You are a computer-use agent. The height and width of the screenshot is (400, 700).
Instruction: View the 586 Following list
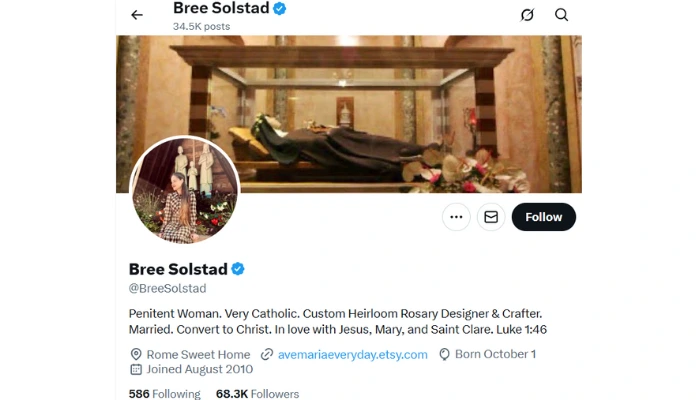click(x=165, y=394)
